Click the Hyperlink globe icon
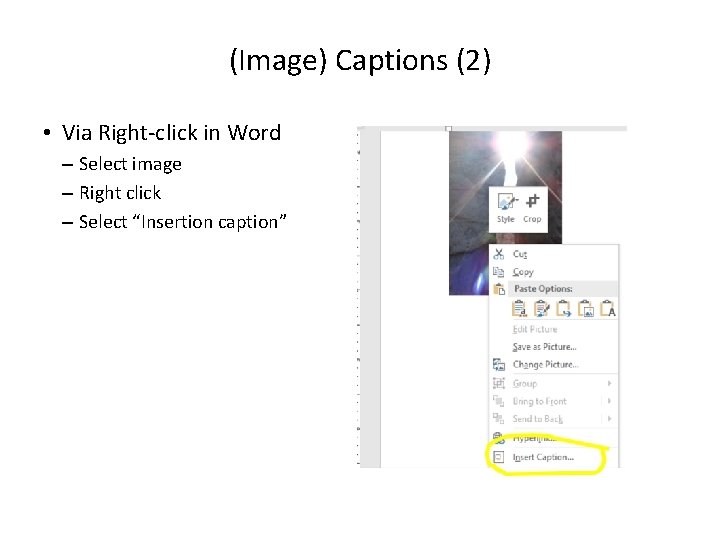 tap(498, 438)
